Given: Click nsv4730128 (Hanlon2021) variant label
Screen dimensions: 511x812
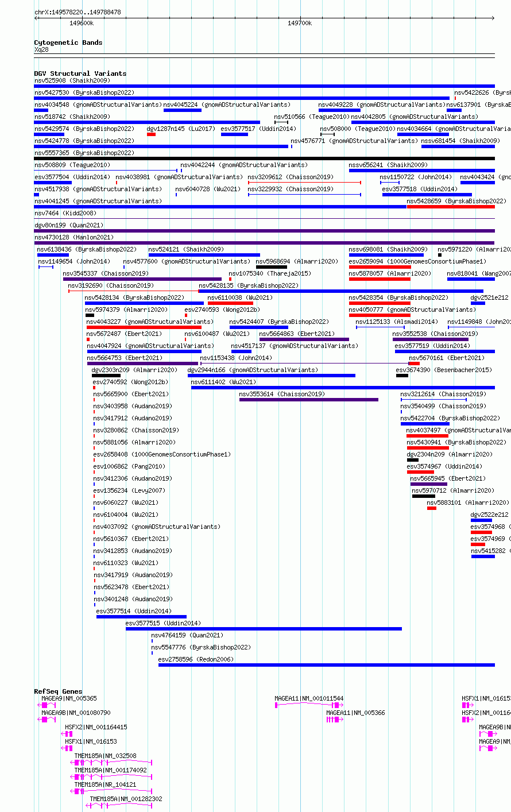Looking at the screenshot, I should 74,237.
